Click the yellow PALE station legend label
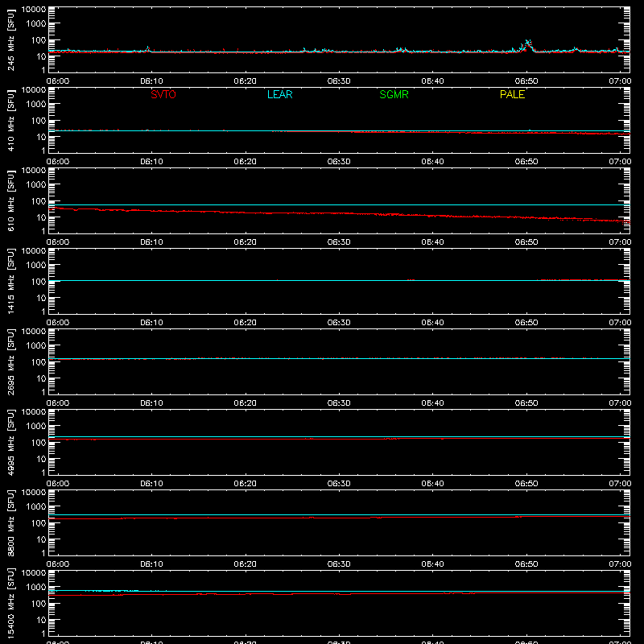The height and width of the screenshot is (644, 644). [x=512, y=94]
